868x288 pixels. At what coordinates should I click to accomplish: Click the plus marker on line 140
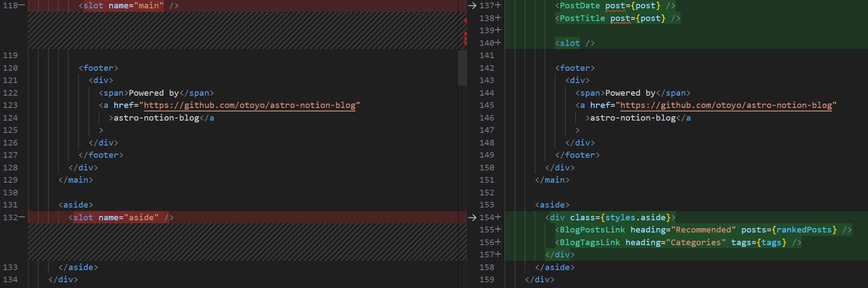point(498,43)
